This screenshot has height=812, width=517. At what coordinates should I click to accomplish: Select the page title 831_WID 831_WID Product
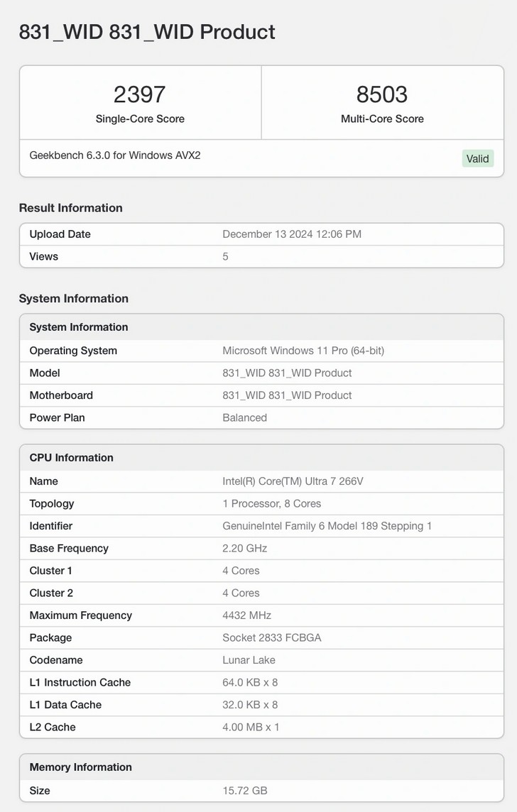click(147, 32)
